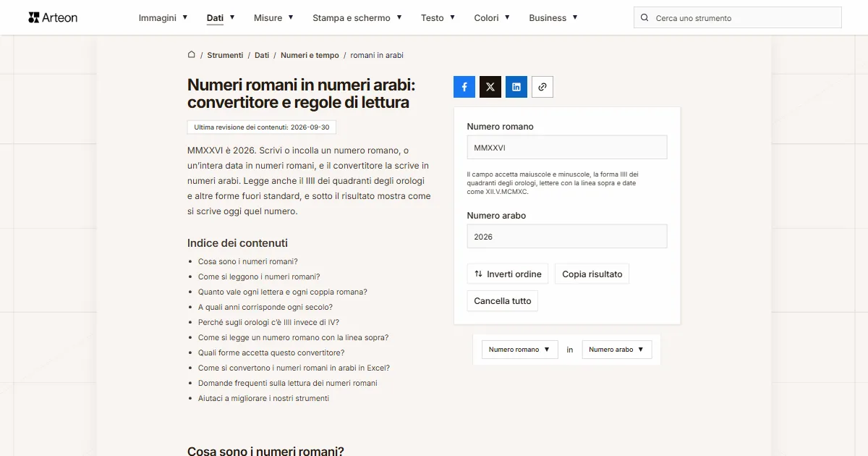
Task: Open the Strumenti breadcrumb link
Action: [x=225, y=55]
